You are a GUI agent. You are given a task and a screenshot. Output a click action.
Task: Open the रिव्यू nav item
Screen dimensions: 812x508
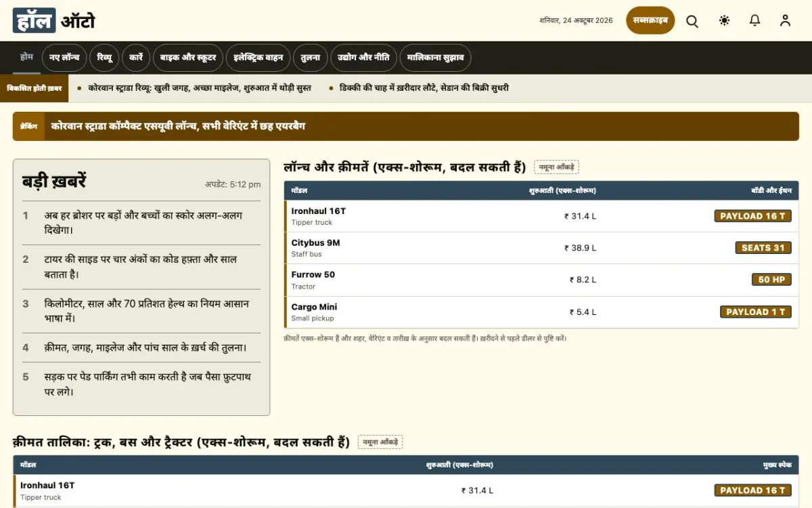[x=104, y=58]
